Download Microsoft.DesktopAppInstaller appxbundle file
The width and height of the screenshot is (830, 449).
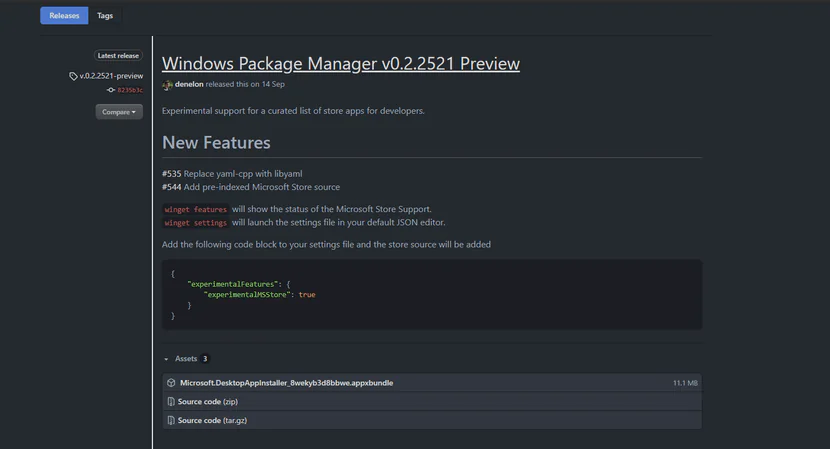(286, 383)
